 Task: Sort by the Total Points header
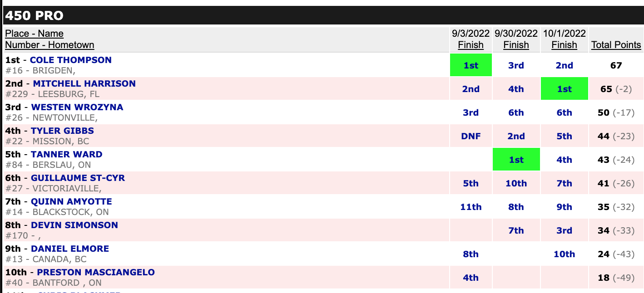616,44
